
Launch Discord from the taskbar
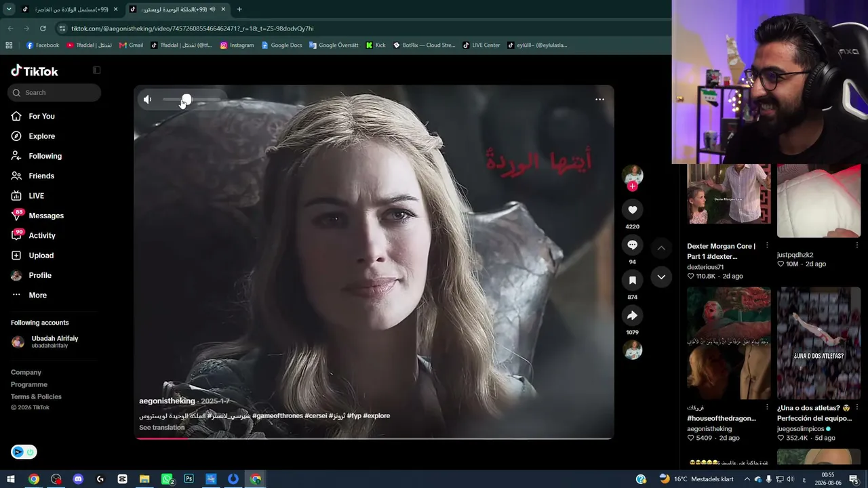pyautogui.click(x=78, y=479)
